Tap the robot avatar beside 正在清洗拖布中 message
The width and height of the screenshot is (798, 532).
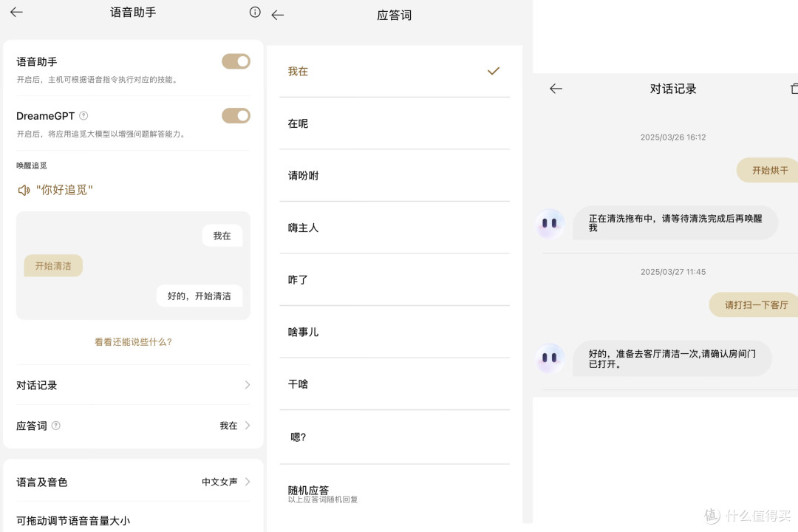[550, 223]
